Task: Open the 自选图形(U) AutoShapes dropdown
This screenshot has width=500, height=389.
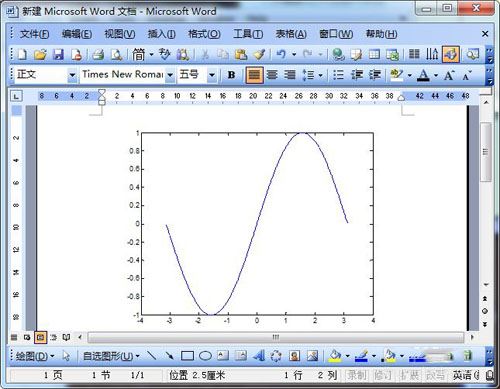Action: [x=111, y=356]
